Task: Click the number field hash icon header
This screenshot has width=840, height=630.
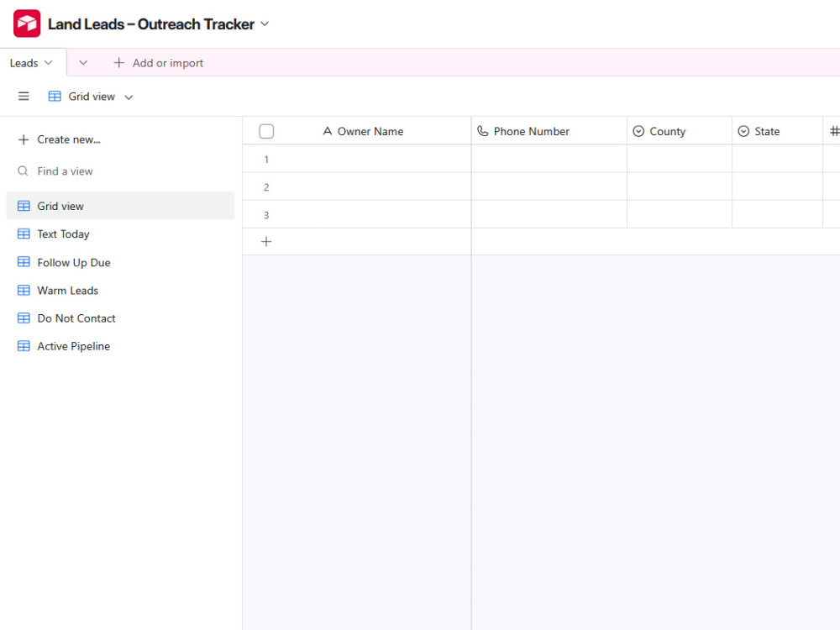Action: [x=834, y=131]
